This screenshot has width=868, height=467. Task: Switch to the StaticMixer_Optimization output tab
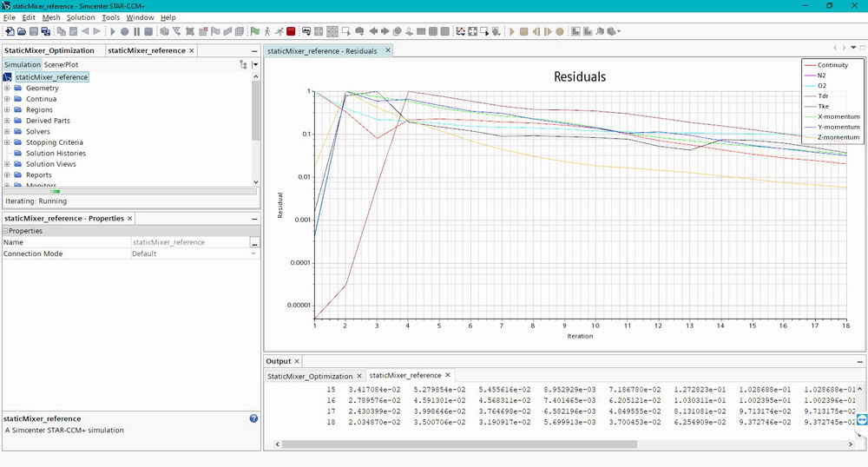point(310,376)
